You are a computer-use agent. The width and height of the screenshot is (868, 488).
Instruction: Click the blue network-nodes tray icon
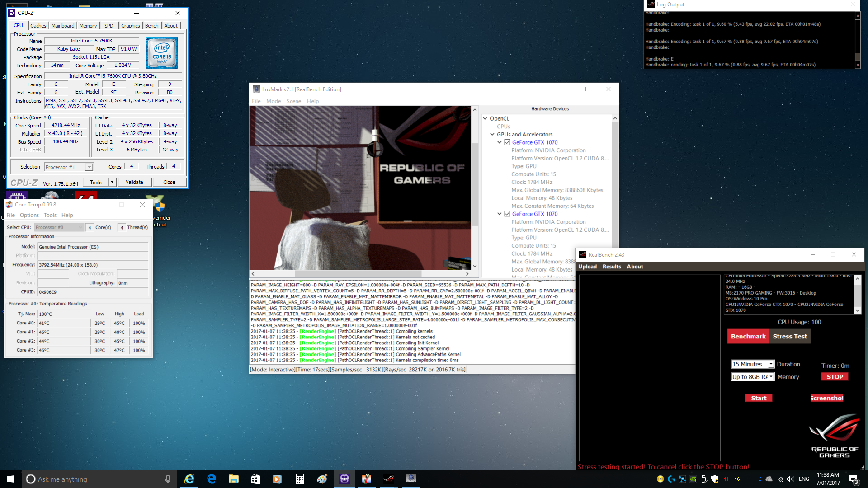[682, 479]
